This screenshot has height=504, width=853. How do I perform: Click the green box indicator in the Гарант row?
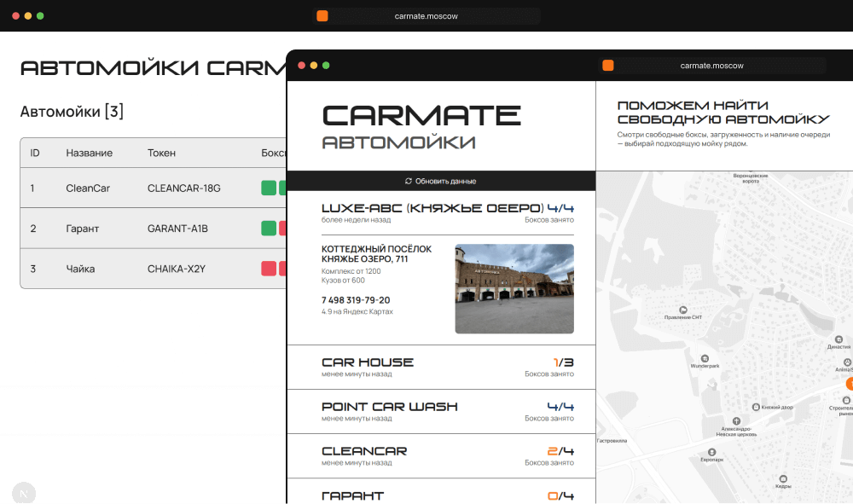(269, 228)
